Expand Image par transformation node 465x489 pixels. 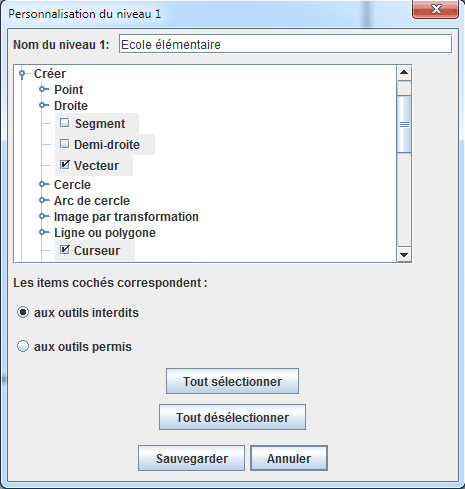[42, 216]
